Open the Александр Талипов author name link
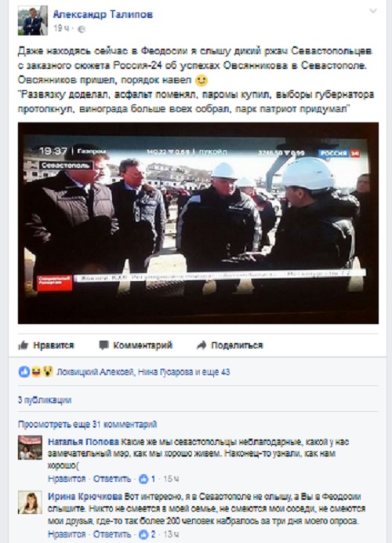 (103, 14)
